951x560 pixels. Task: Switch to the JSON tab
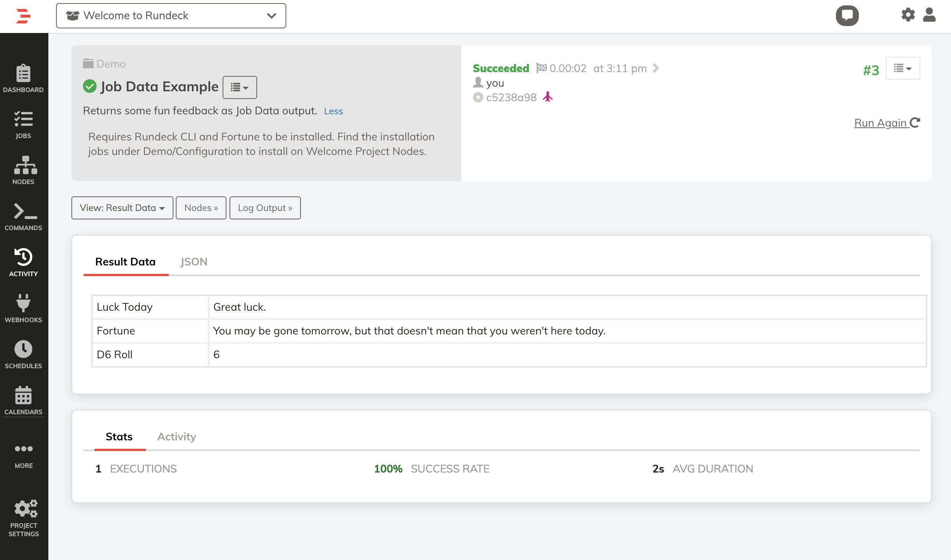tap(194, 262)
